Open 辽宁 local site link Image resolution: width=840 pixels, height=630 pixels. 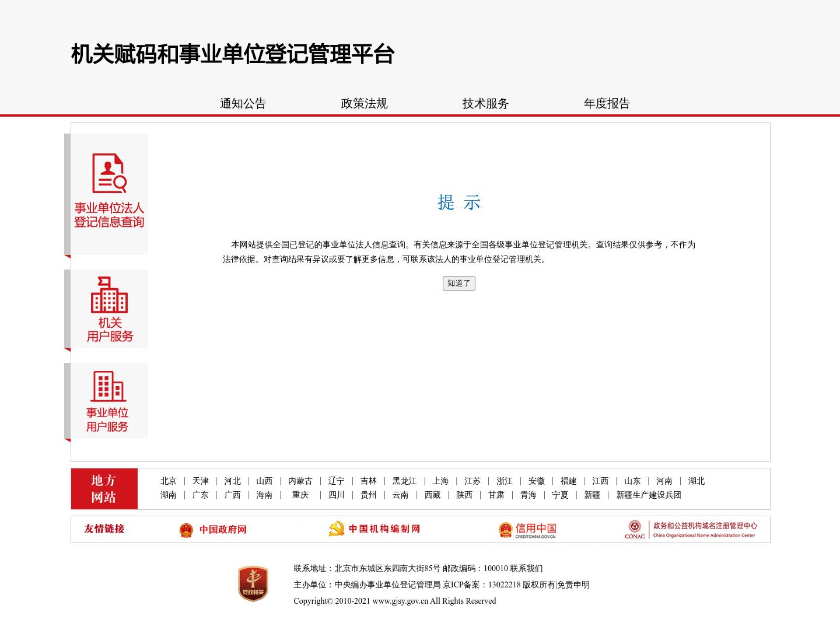point(337,481)
